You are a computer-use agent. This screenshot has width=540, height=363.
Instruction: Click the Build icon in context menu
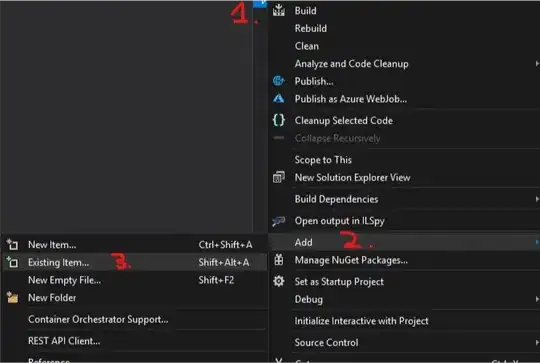point(279,11)
